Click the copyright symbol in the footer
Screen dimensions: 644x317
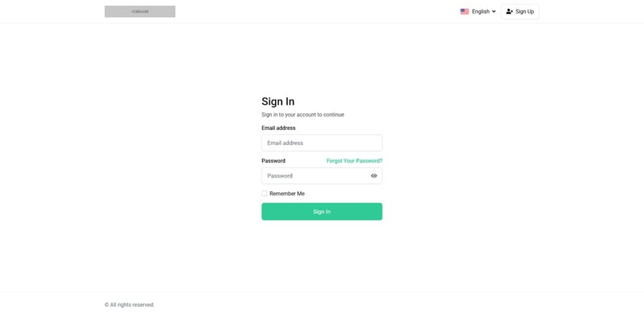(107, 305)
